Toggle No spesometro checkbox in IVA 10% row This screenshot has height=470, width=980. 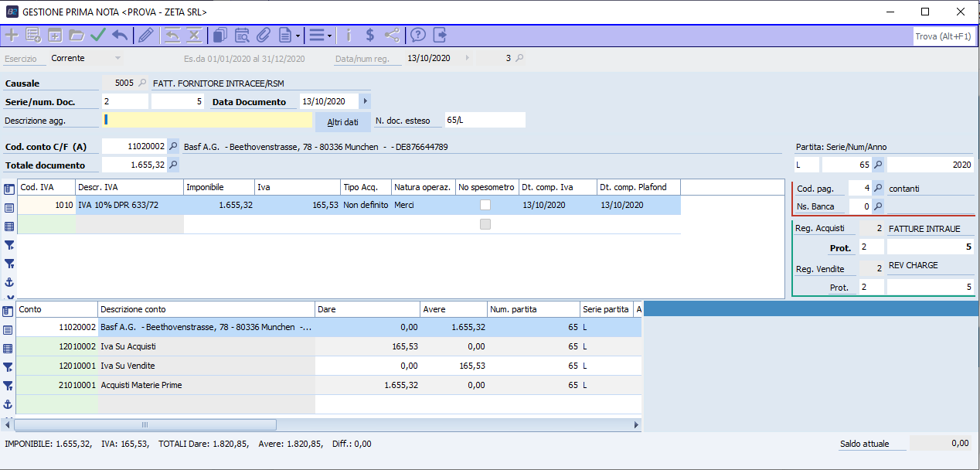click(x=485, y=205)
